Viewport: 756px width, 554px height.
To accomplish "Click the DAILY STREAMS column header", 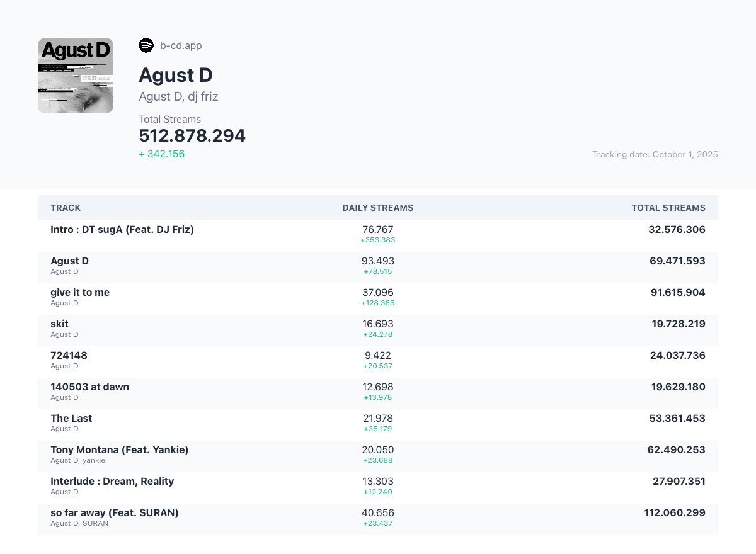I will coord(378,208).
